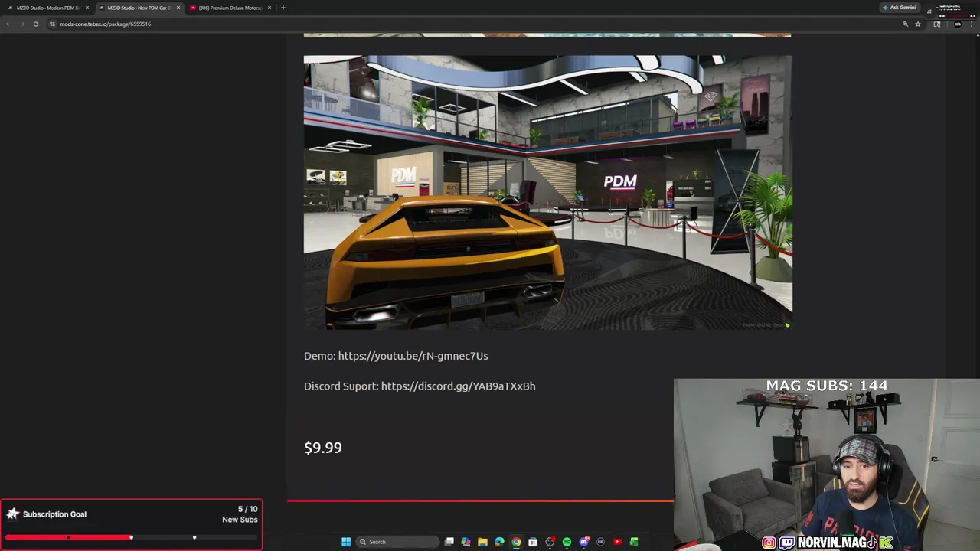The width and height of the screenshot is (980, 551).
Task: Click the Chrome media control music note icon
Action: tap(929, 11)
